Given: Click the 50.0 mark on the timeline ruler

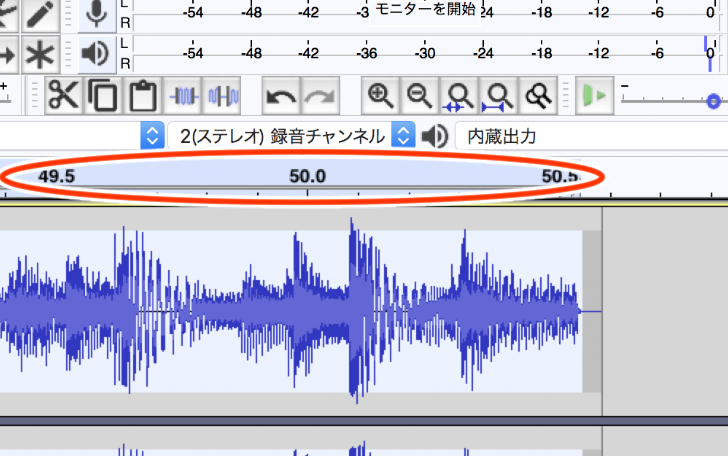Looking at the screenshot, I should tap(307, 176).
